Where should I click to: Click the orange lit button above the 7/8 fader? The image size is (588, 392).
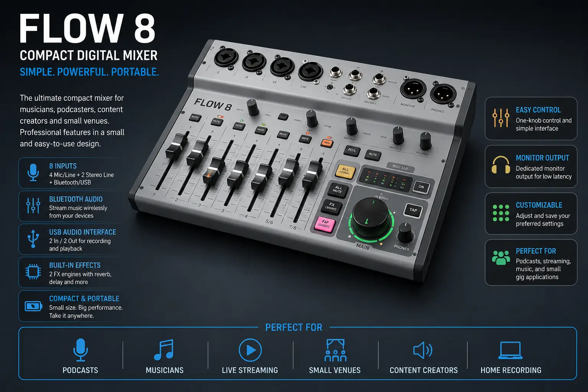pyautogui.click(x=327, y=143)
